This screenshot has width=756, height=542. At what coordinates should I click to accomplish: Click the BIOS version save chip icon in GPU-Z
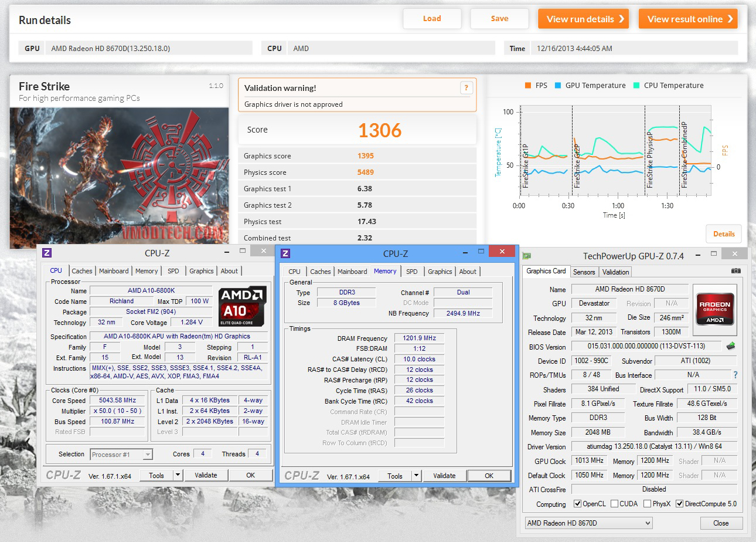pos(731,346)
